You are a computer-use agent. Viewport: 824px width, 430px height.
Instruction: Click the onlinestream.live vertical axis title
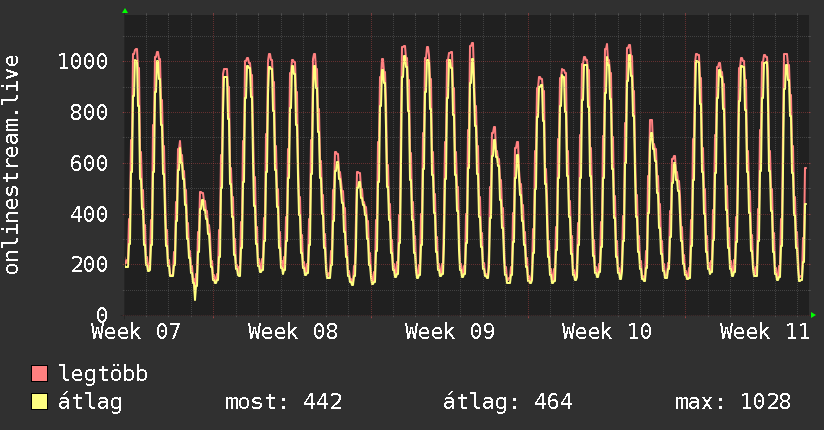click(x=11, y=165)
